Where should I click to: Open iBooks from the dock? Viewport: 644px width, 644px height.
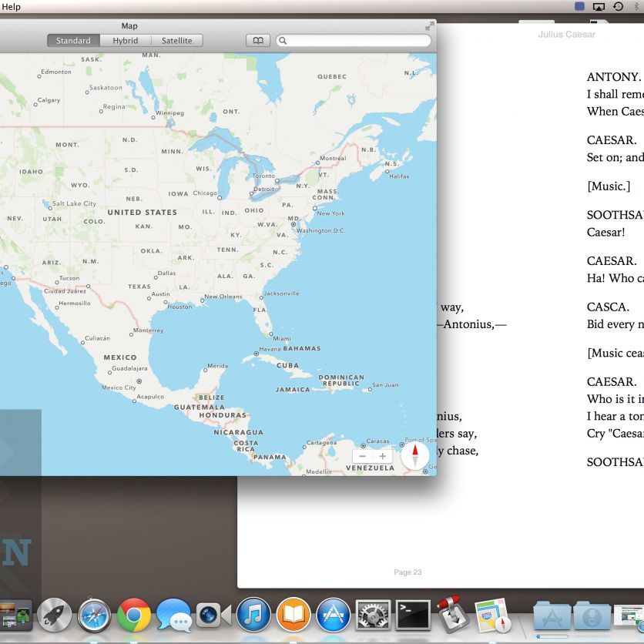293,615
